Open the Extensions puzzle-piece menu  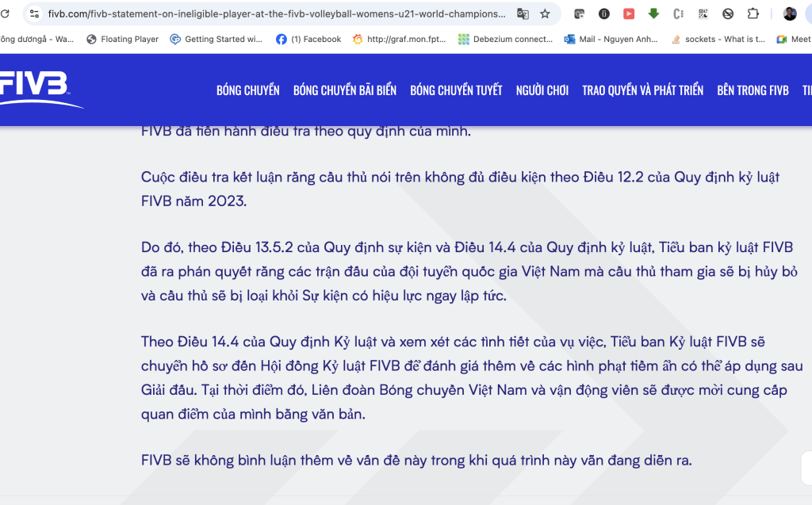click(x=753, y=14)
